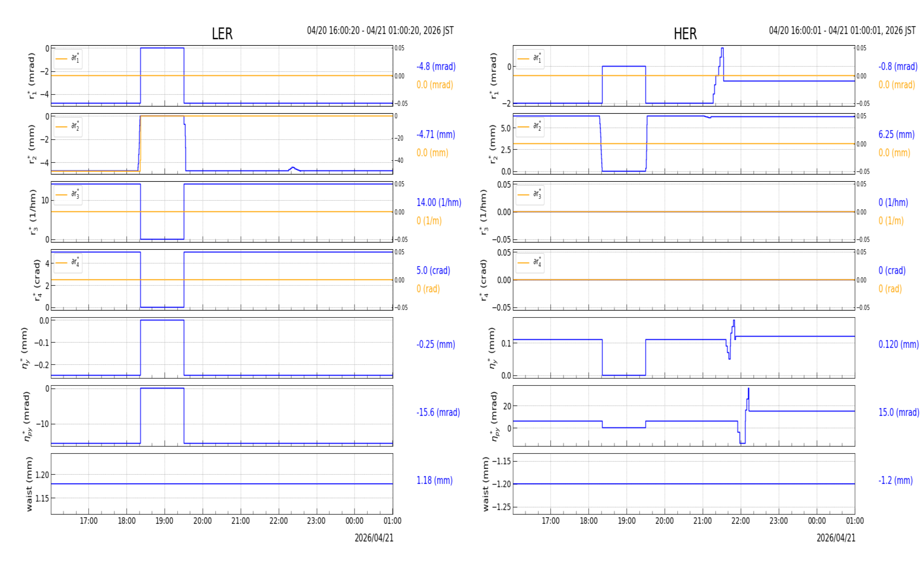The width and height of the screenshot is (924, 565).
Task: Click the ∂r2* legend in HER r2 plot
Action: pos(530,127)
